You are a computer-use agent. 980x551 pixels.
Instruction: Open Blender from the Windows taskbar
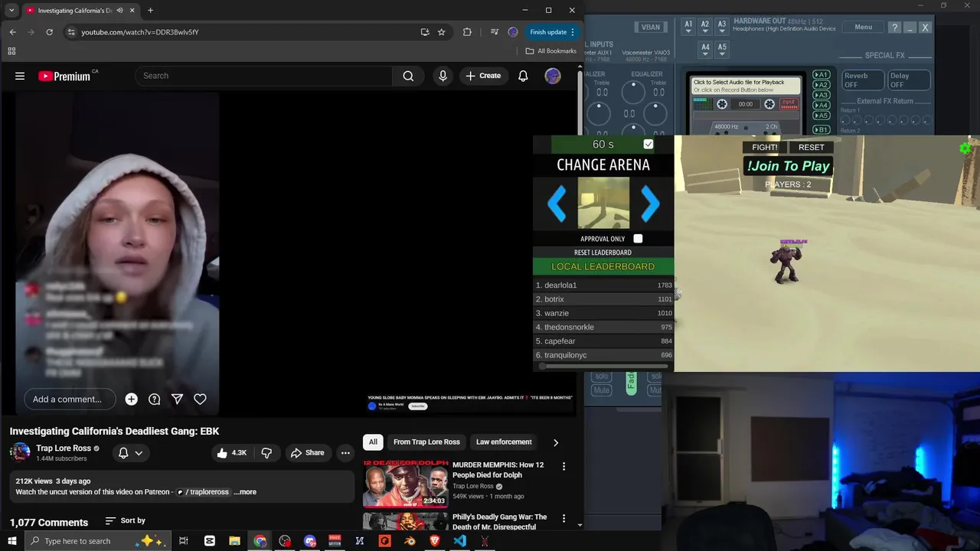coord(410,541)
